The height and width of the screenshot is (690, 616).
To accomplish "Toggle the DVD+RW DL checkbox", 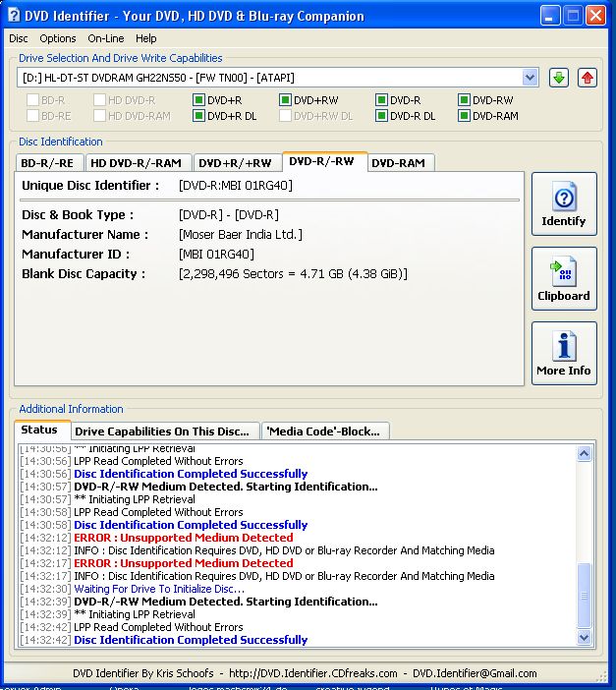I will 285,116.
